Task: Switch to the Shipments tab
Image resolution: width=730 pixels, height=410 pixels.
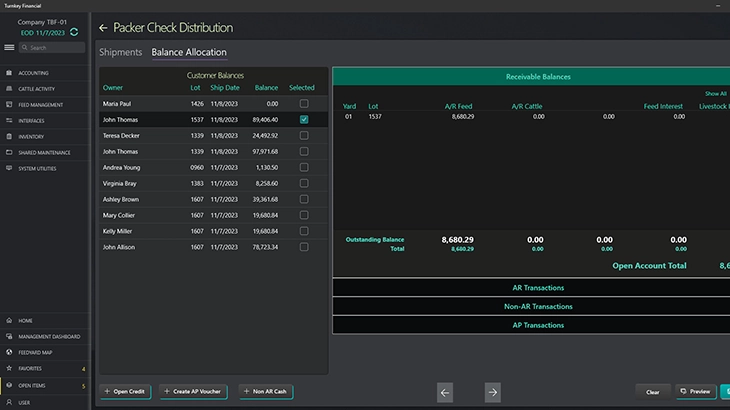Action: point(121,52)
